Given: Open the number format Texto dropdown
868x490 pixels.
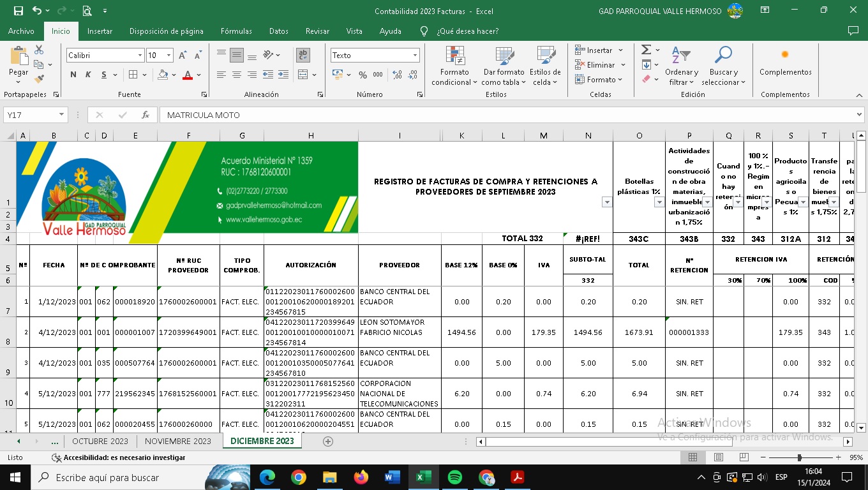Looking at the screenshot, I should [x=415, y=56].
